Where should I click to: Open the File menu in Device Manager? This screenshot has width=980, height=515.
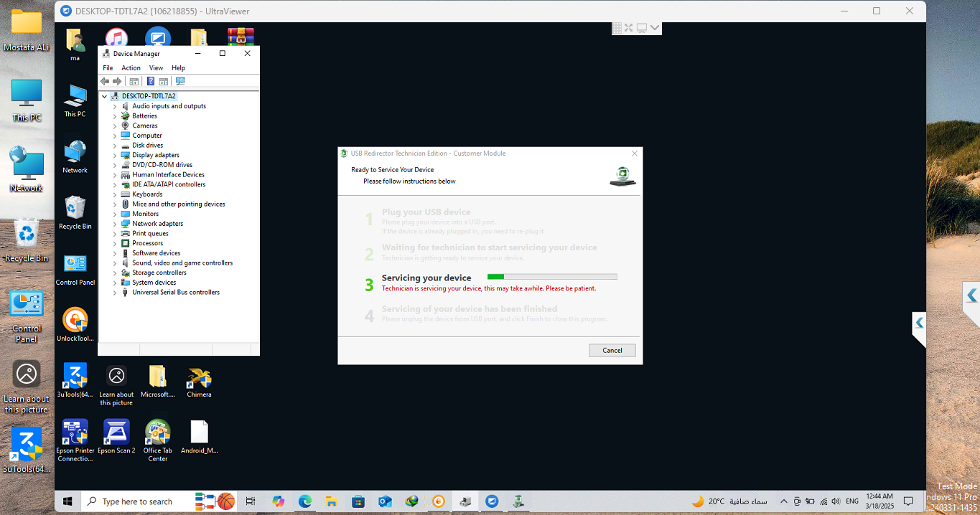pos(108,68)
